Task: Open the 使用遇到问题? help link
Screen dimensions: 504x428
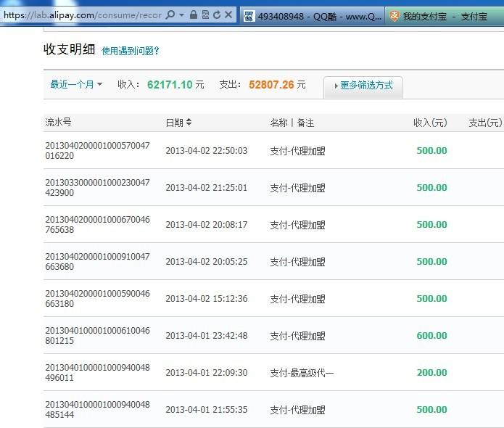Action: click(131, 51)
